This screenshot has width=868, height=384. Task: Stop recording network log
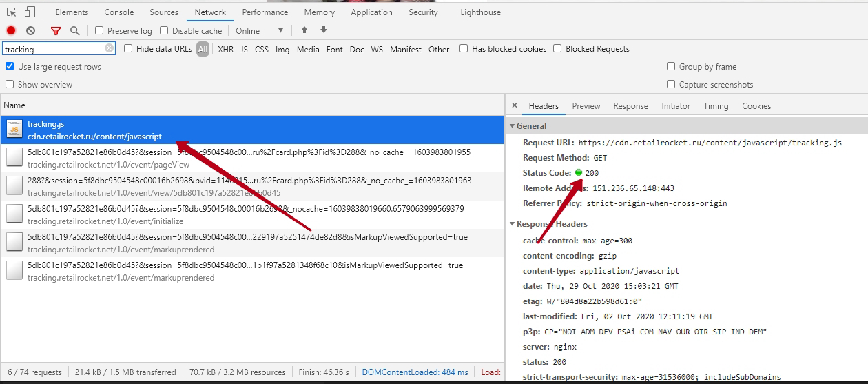(11, 30)
